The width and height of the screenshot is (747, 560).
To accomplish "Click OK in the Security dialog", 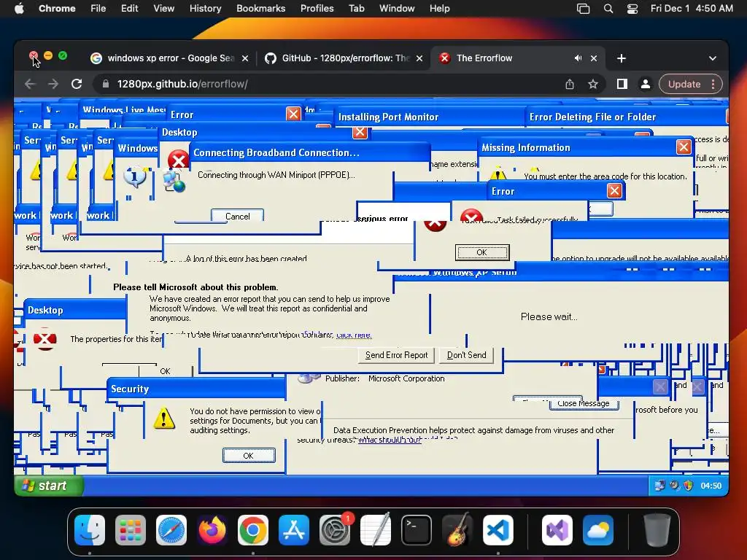I will [x=249, y=456].
